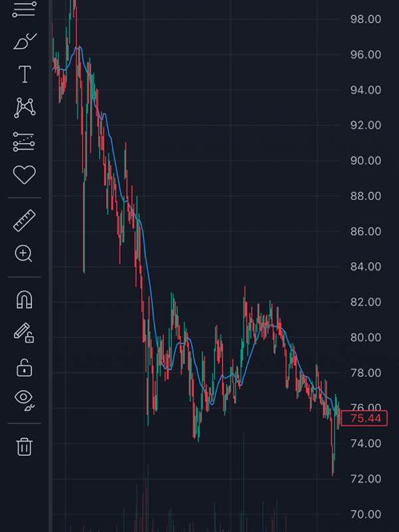The width and height of the screenshot is (399, 532).
Task: Click the 84.00 price axis label
Action: 366,267
